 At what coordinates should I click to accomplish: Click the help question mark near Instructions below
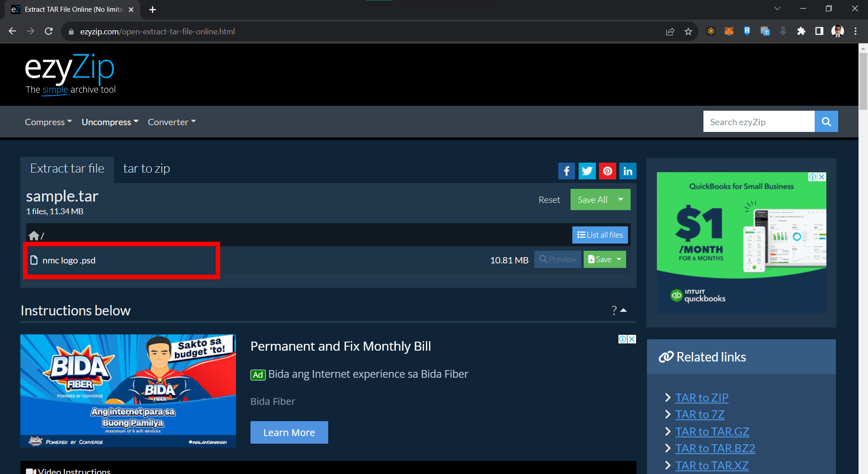[x=613, y=310]
